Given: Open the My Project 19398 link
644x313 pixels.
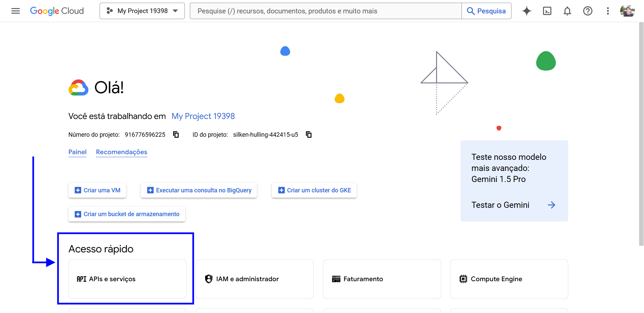Looking at the screenshot, I should (203, 116).
